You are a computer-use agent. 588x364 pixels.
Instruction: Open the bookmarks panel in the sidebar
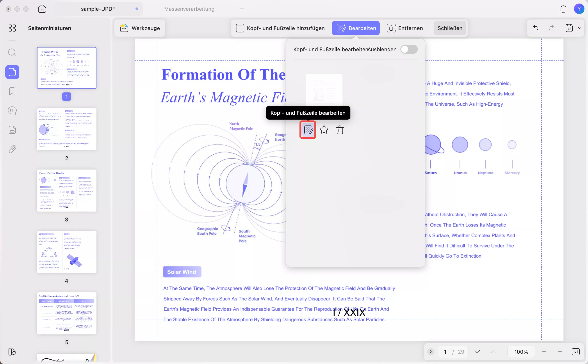pos(12,92)
